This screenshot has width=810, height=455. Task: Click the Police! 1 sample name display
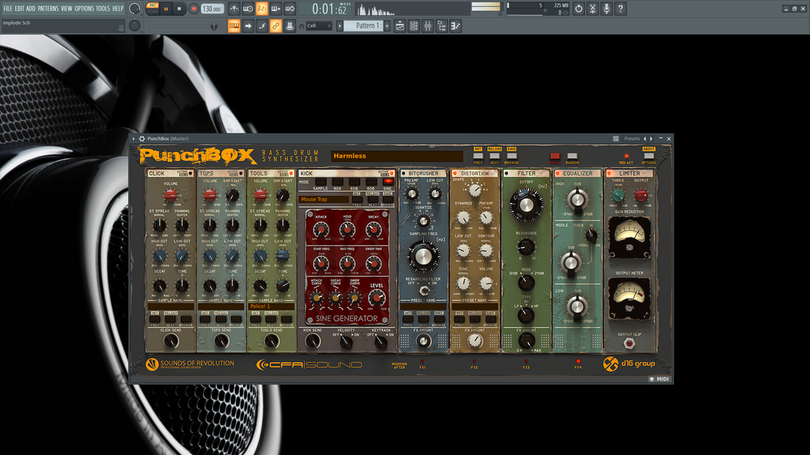pos(271,306)
